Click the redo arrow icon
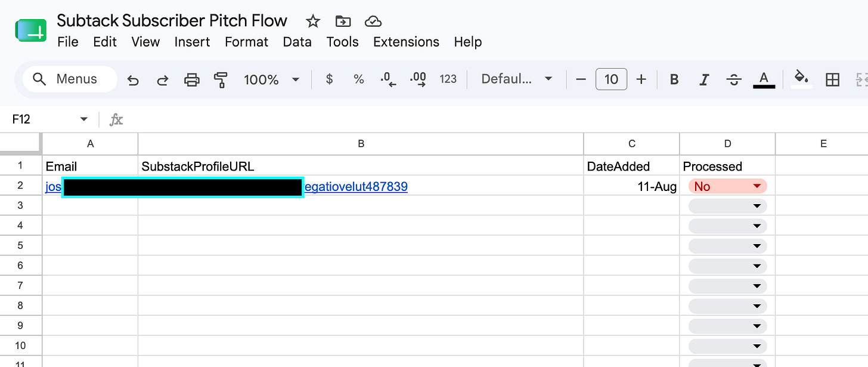Image resolution: width=868 pixels, height=367 pixels. [x=162, y=80]
